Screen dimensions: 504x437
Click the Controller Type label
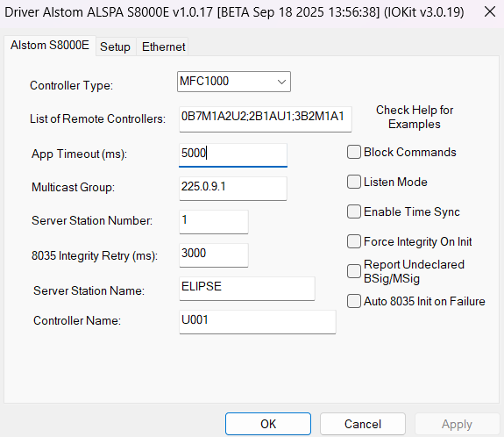pyautogui.click(x=71, y=86)
